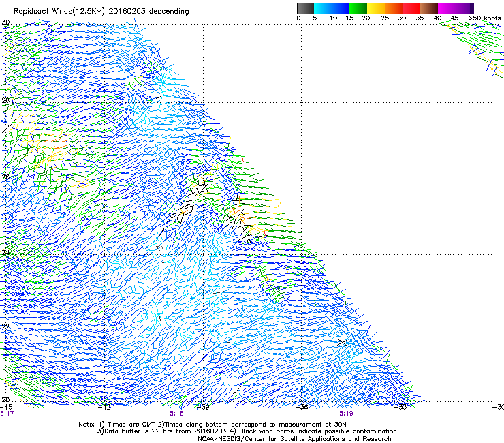Click the NOAA/NESDIS credit line

pos(294,439)
